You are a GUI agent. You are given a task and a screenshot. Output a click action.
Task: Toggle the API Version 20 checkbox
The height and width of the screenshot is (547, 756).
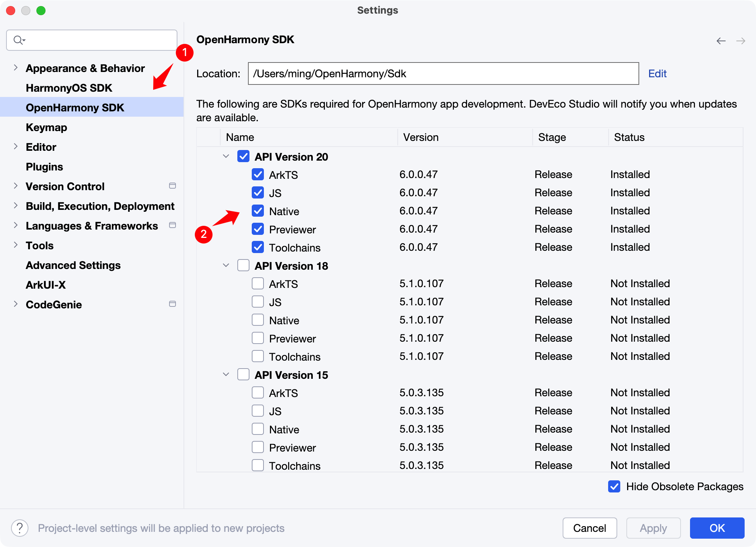(243, 156)
